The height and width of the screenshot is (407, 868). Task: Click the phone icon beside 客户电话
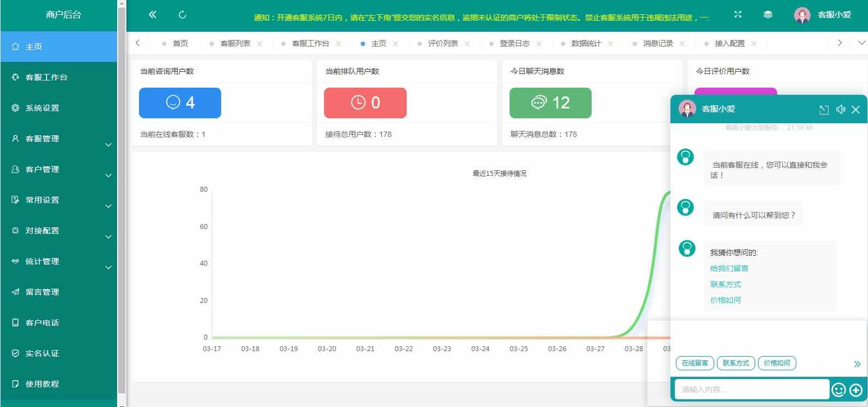tap(15, 323)
